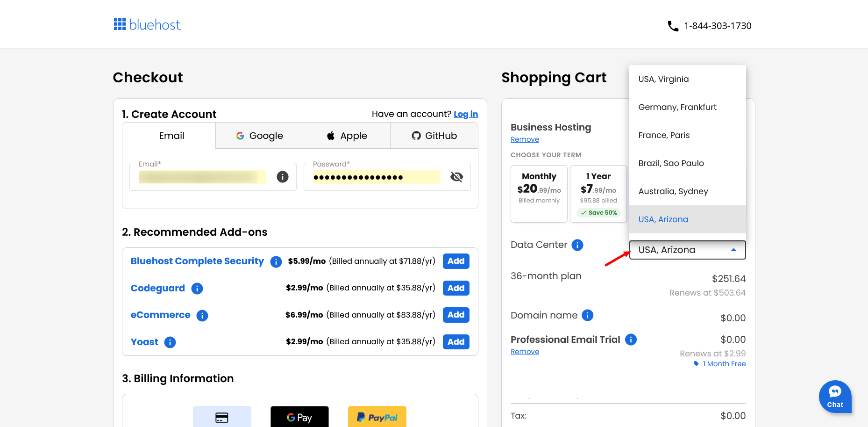Click the eCommerce title link

click(x=160, y=315)
